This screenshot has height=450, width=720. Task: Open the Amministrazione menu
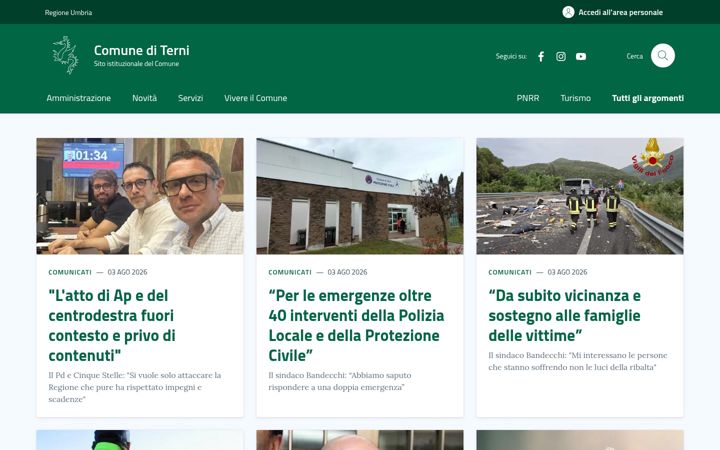coord(79,98)
